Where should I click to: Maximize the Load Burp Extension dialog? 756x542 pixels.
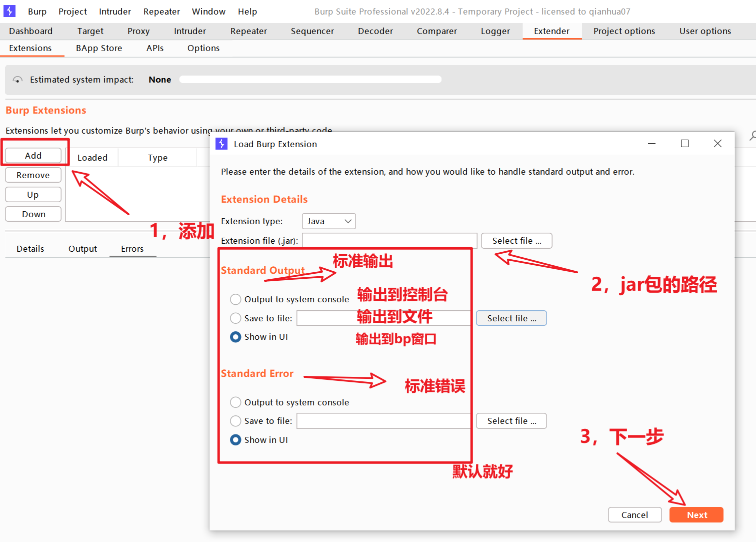[x=685, y=144]
